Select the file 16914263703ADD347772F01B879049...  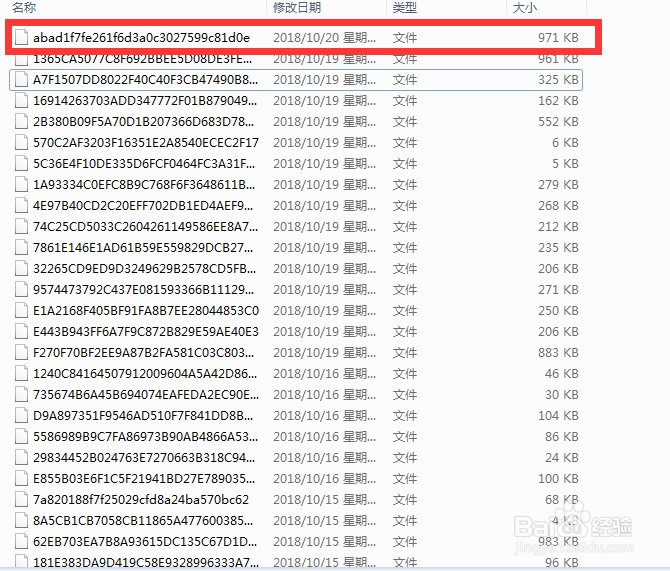(145, 101)
